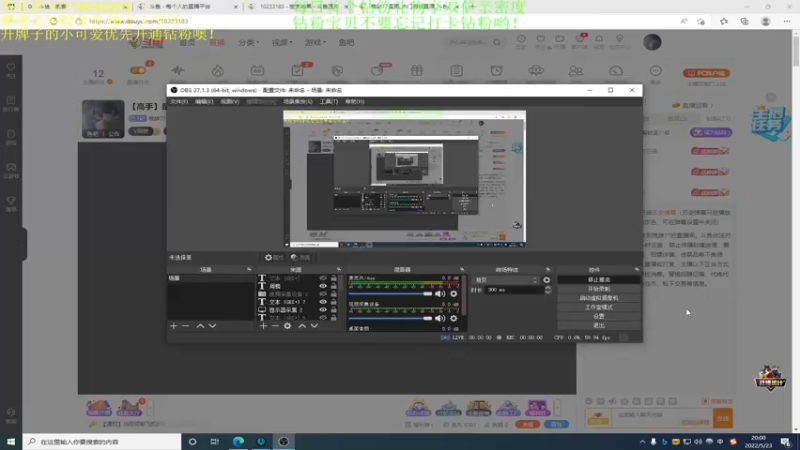
Task: Move the selected source up
Action: [x=302, y=326]
